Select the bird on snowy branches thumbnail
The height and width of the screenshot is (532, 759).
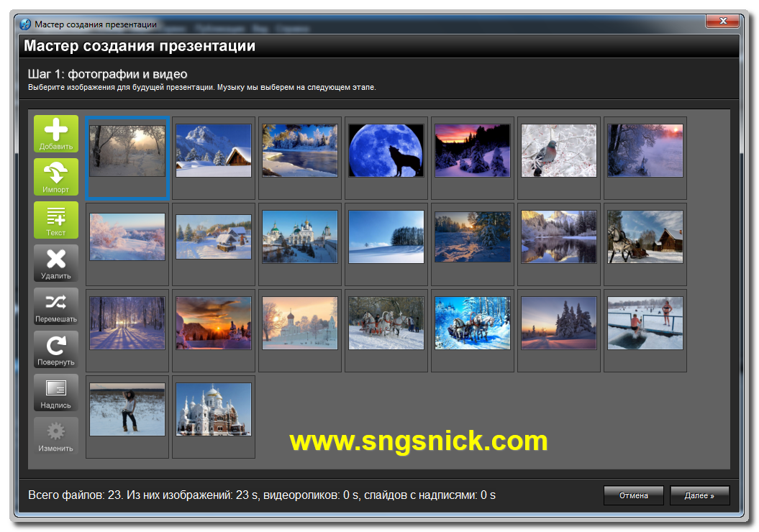tap(558, 150)
